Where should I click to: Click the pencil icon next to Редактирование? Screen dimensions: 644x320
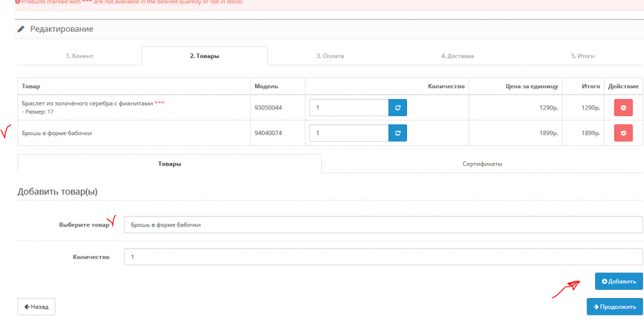click(21, 30)
